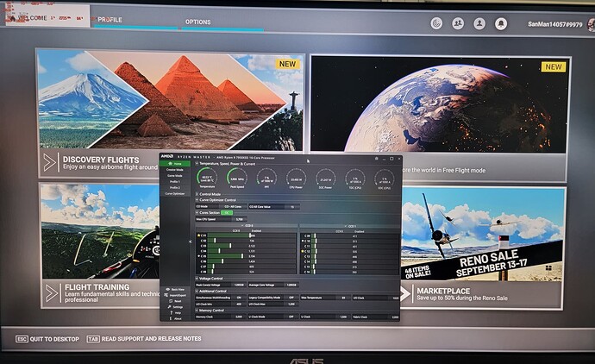Adjust the C 01 core speed slider

(x=252, y=235)
